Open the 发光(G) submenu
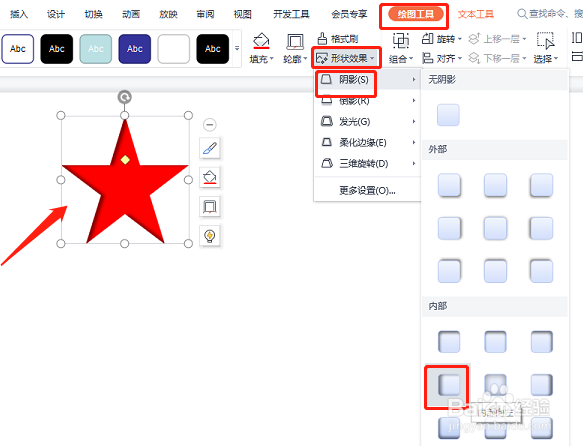Screen dimensions: 583x446 (x=368, y=122)
